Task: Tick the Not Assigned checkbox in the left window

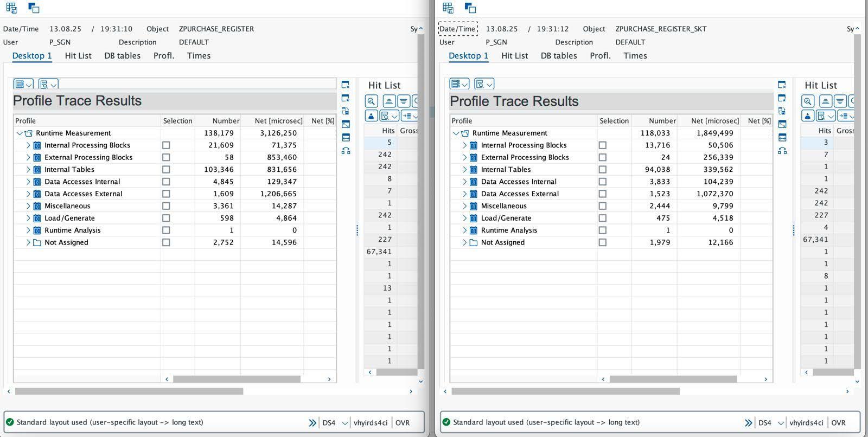Action: click(166, 242)
